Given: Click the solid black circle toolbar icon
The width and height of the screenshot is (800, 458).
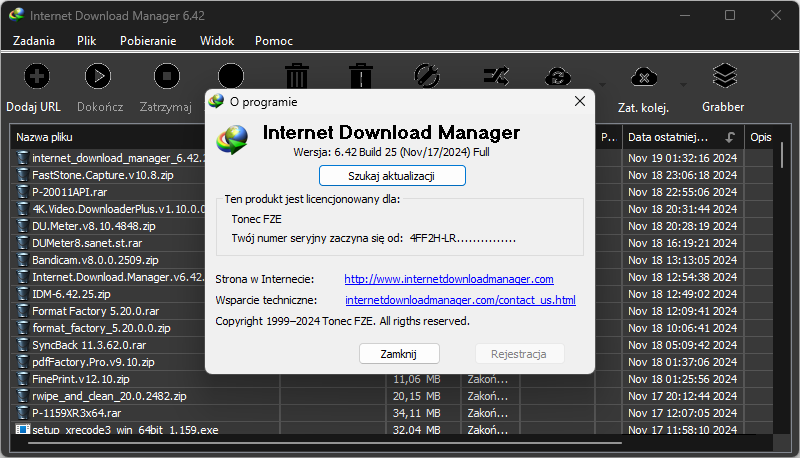Looking at the screenshot, I should tap(231, 77).
